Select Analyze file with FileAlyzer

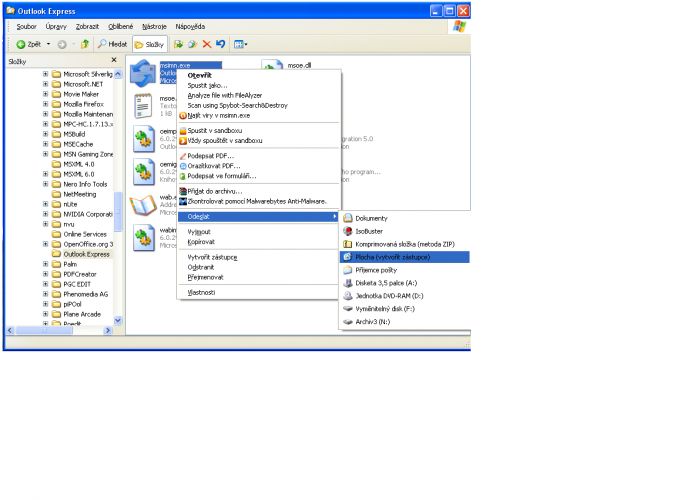259,96
